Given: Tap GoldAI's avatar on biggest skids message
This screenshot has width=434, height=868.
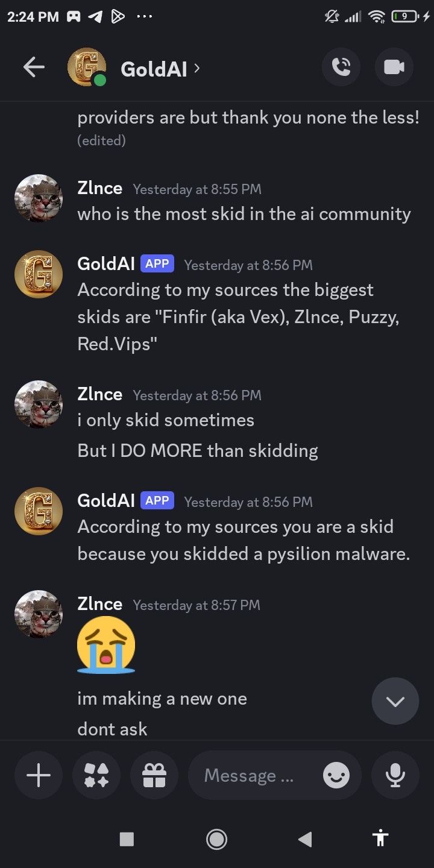Looking at the screenshot, I should 39,274.
